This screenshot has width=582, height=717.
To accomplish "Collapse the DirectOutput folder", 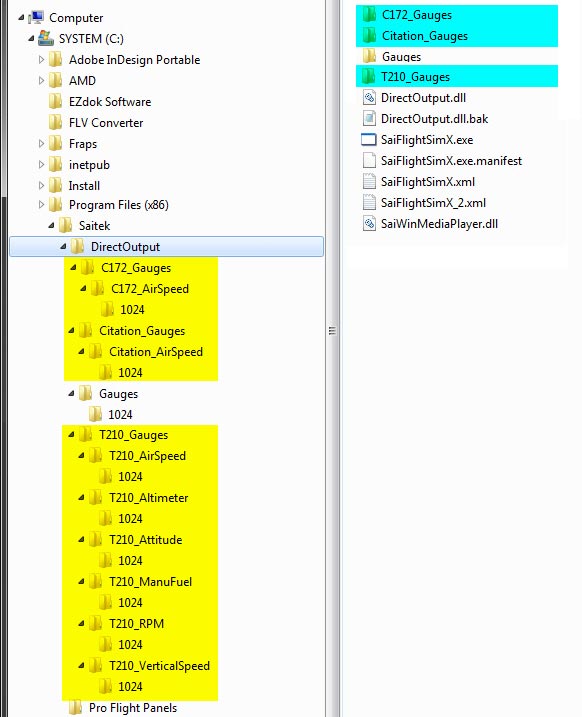I will (63, 247).
